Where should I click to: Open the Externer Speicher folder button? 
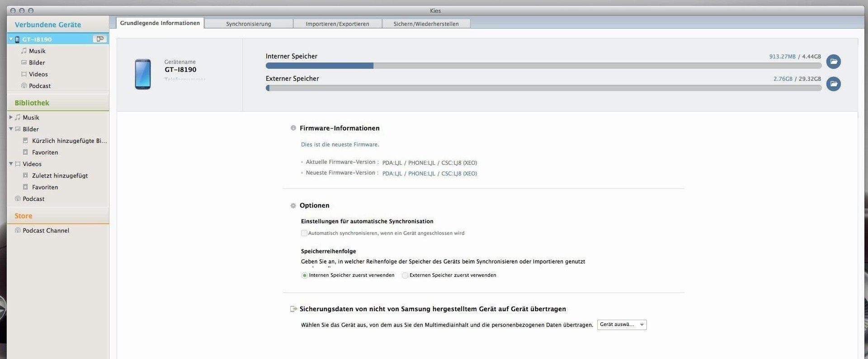833,84
